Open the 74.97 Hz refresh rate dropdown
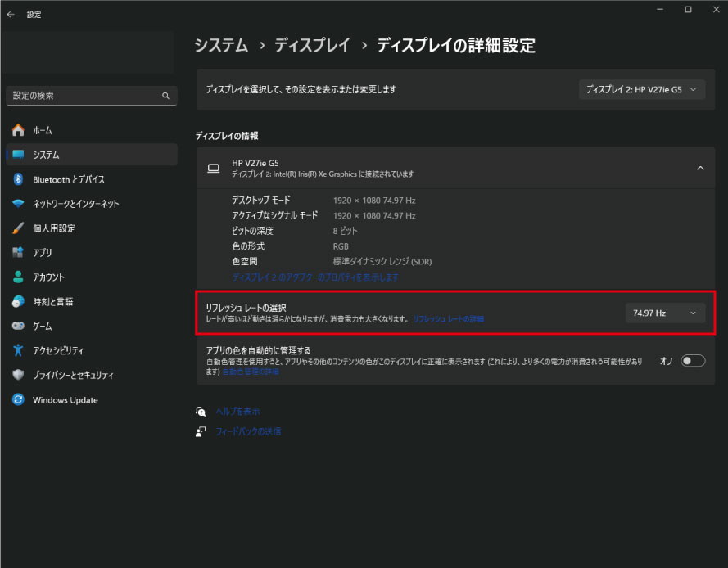 665,313
